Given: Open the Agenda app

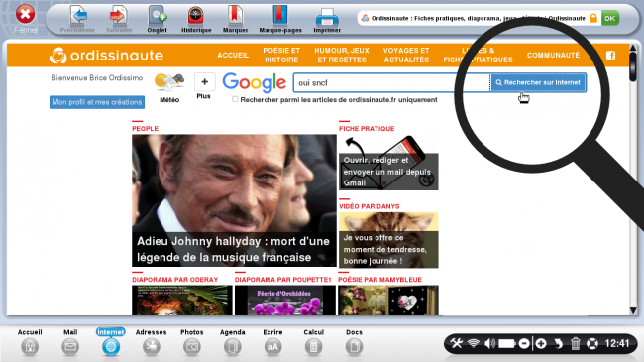Looking at the screenshot, I should point(233,347).
